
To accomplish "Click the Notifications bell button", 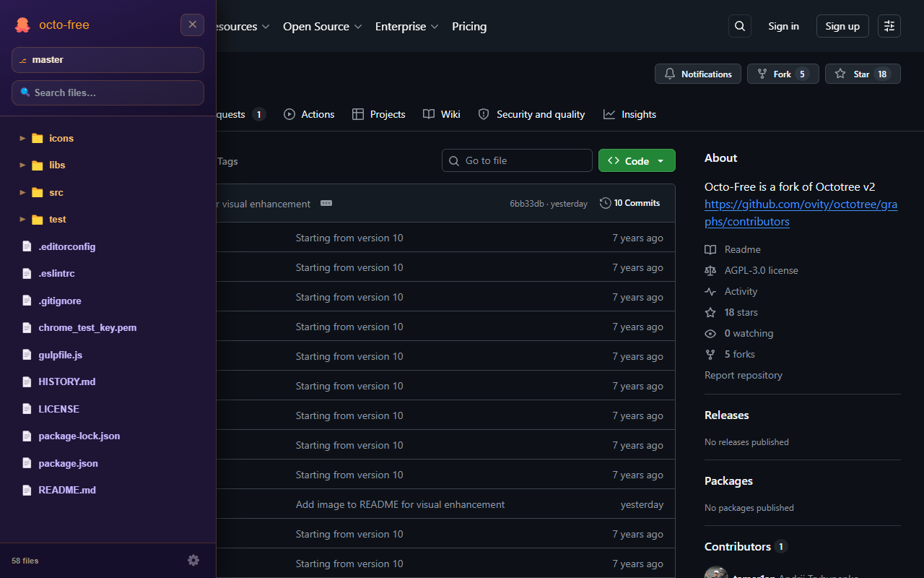I will (698, 74).
